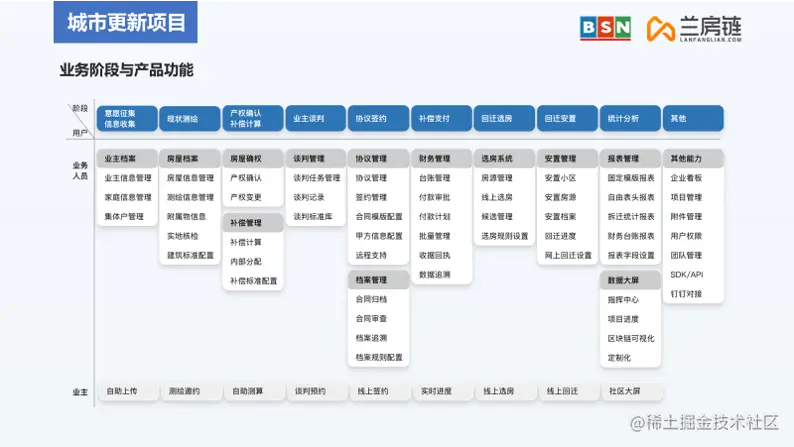The image size is (794, 447).
Task: Click the 谈判管理 module header
Action: 315,158
